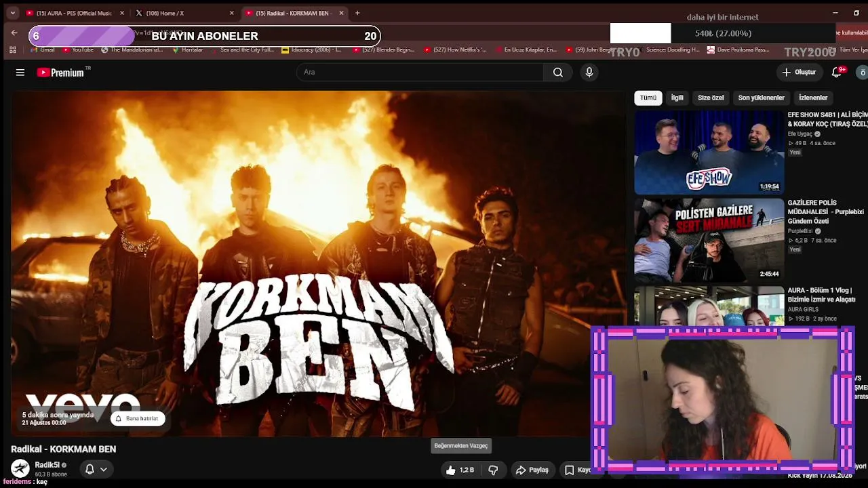Image resolution: width=868 pixels, height=488 pixels.
Task: Select the İzlenenler filter chip
Action: coord(813,98)
